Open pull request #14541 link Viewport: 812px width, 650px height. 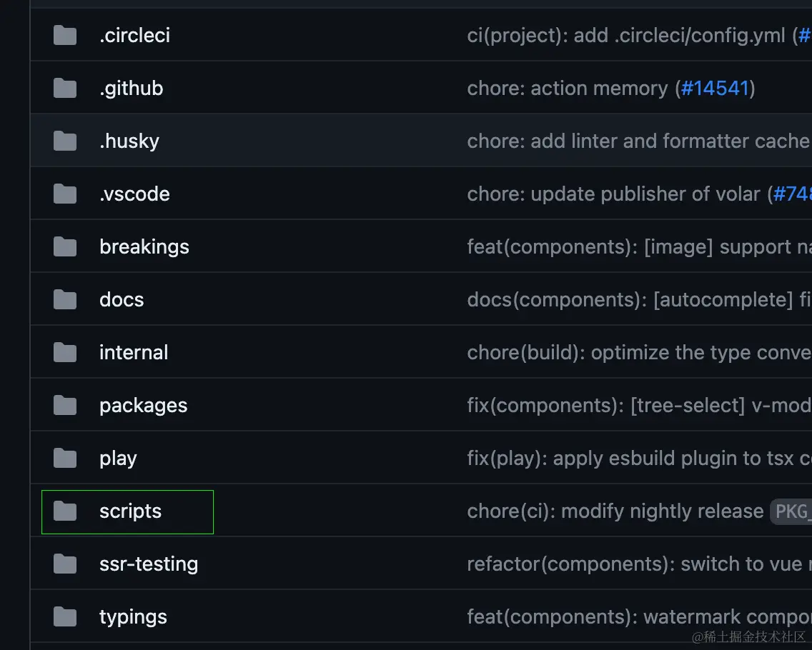point(715,88)
